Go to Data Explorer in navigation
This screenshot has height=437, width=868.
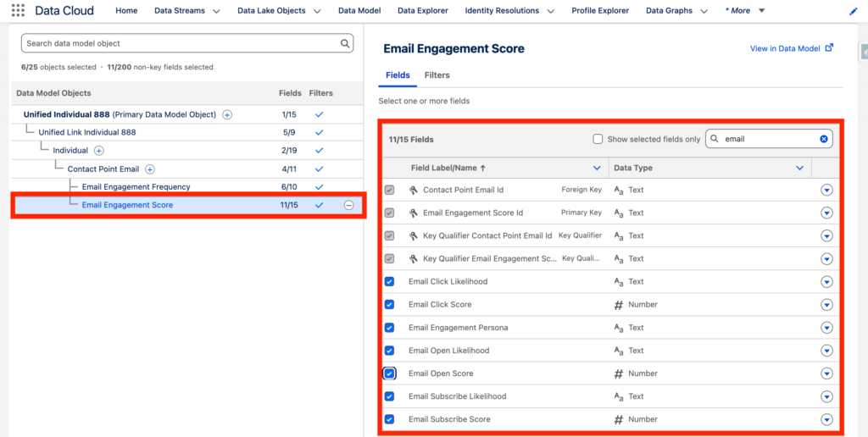pos(422,11)
